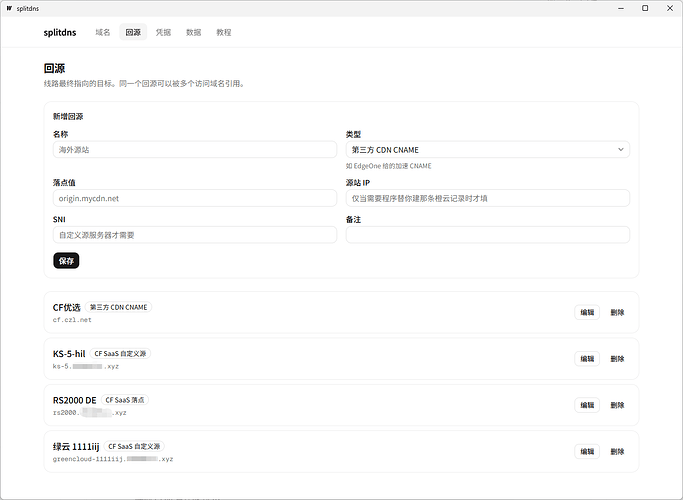Screen dimensions: 683x500
Task: Click the KS-5-hil title
Action: 69,354
